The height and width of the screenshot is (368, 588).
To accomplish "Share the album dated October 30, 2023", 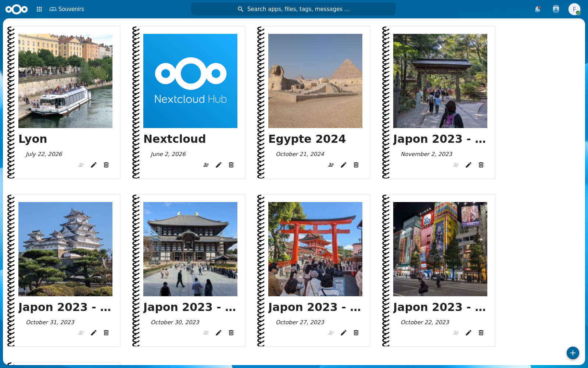I will [206, 333].
